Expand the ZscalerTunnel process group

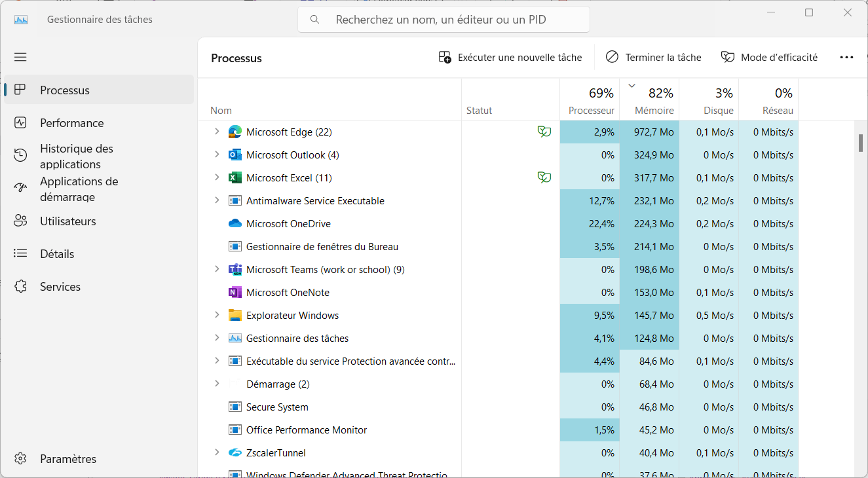217,452
